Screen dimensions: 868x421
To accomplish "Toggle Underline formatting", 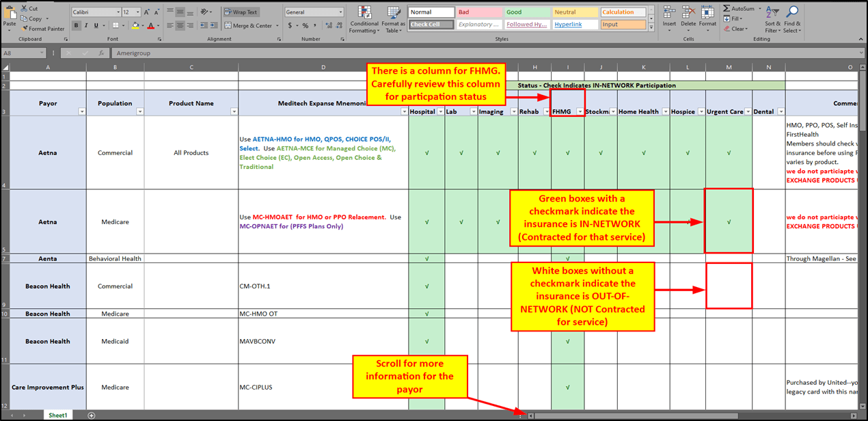I will click(x=96, y=25).
